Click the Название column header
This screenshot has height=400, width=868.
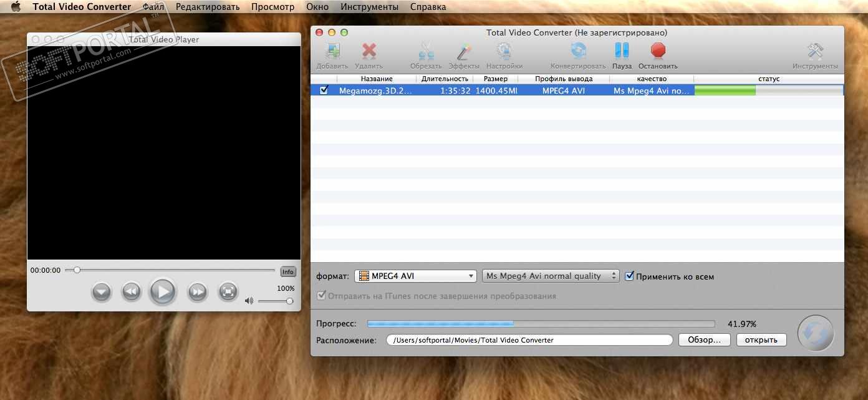click(x=377, y=79)
